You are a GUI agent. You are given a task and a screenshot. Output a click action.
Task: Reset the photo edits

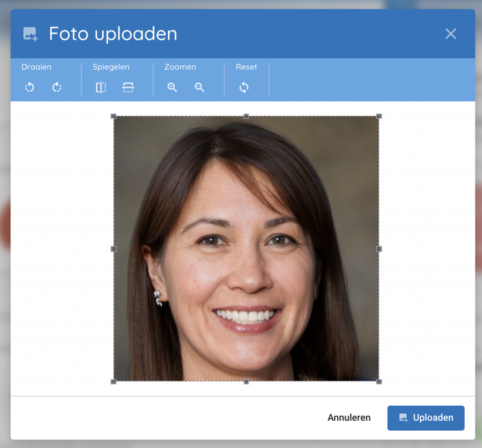[x=244, y=87]
